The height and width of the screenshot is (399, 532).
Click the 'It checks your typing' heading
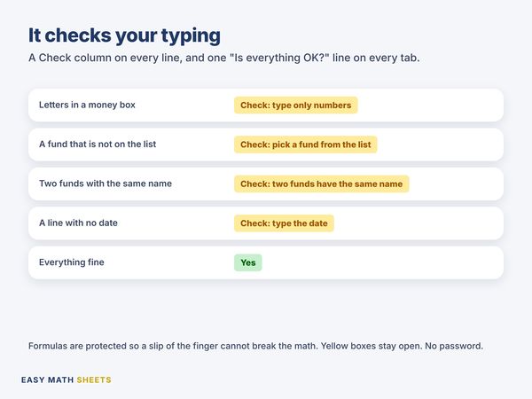click(x=124, y=35)
